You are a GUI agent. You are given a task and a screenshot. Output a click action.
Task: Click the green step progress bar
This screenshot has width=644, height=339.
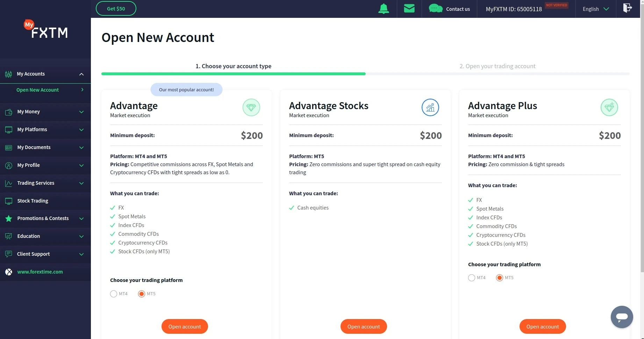coord(233,74)
